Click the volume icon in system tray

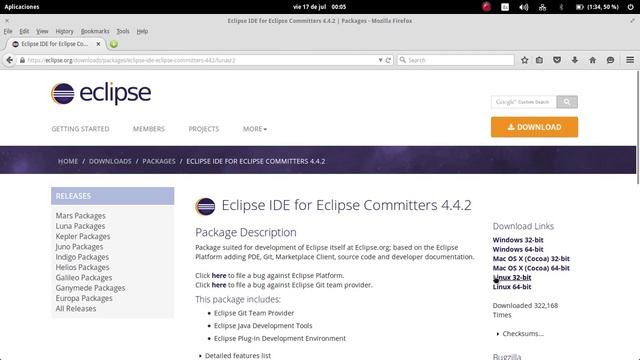point(524,7)
